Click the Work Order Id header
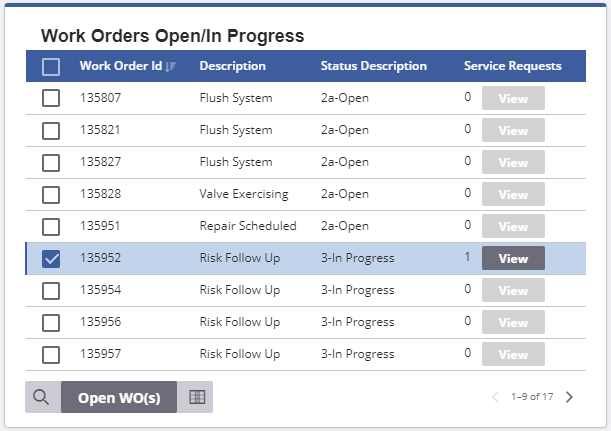 tap(120, 67)
